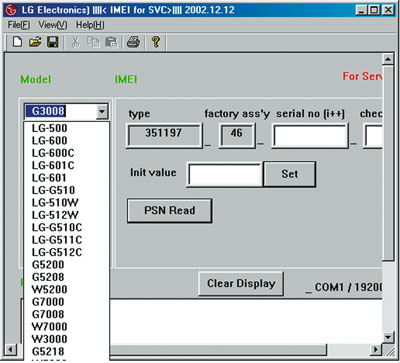
Task: Open the View menu
Action: 53,25
